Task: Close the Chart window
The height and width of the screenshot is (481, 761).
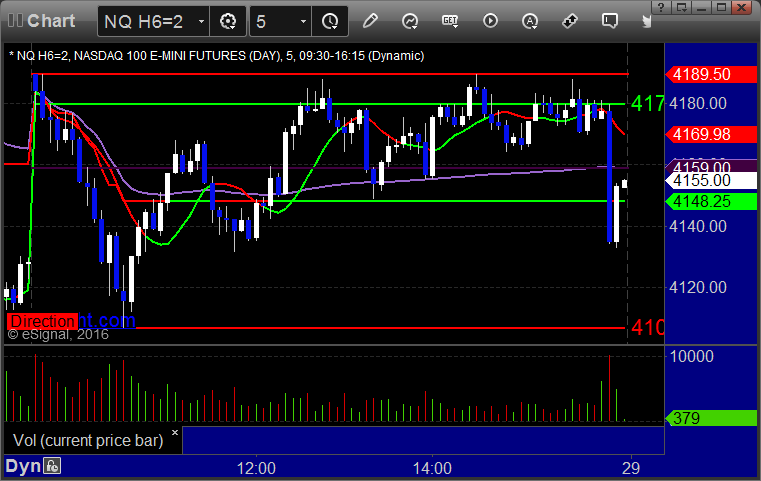Action: pos(742,7)
